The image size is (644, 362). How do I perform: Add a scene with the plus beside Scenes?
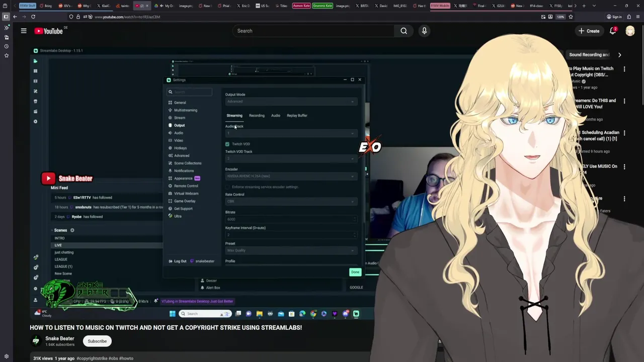tap(72, 230)
